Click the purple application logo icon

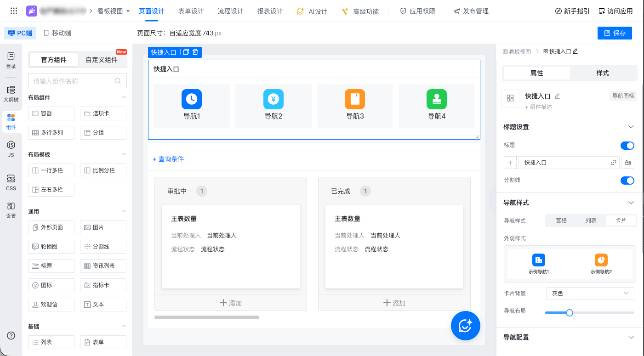(x=31, y=11)
